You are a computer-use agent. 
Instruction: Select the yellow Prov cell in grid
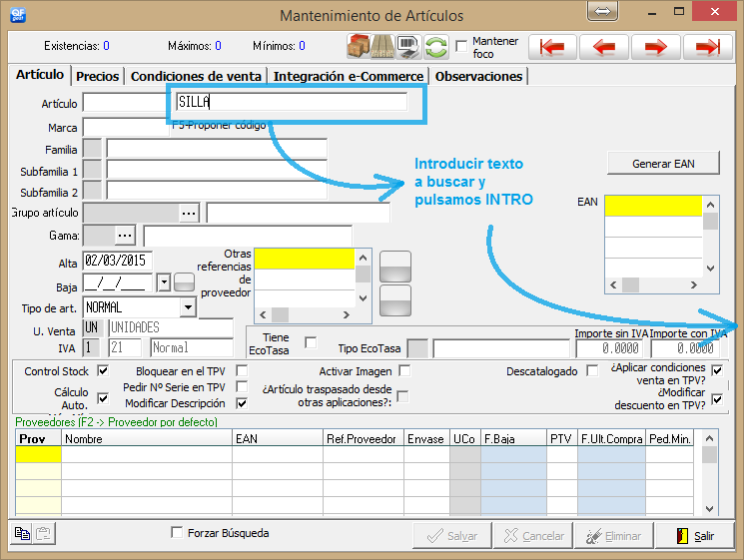point(38,454)
